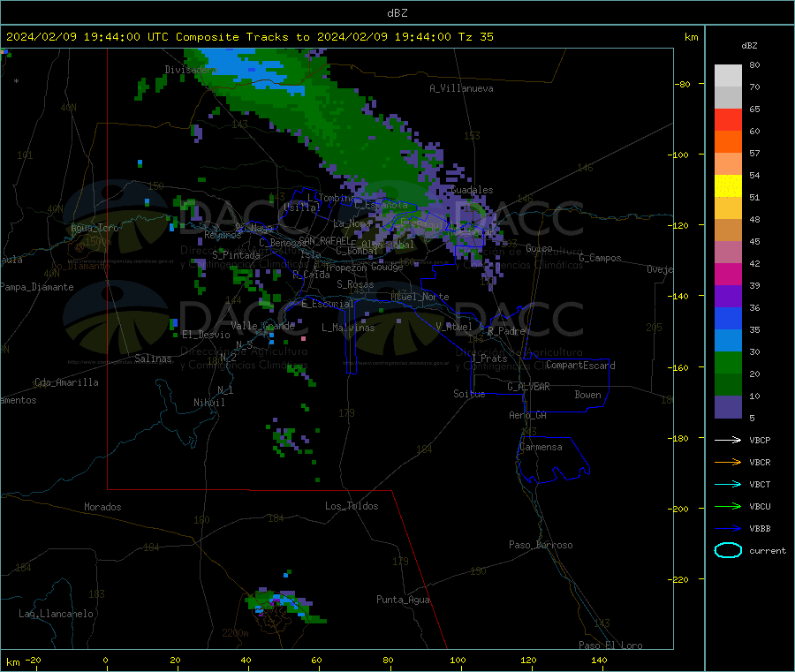Click the 'Soitue' map label
The width and height of the screenshot is (795, 672).
pos(469,394)
